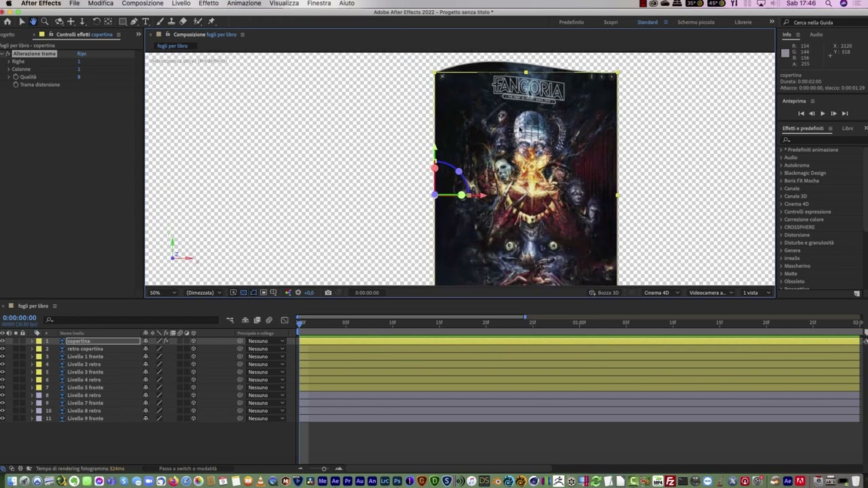Expand the Distorsione effects category

781,235
